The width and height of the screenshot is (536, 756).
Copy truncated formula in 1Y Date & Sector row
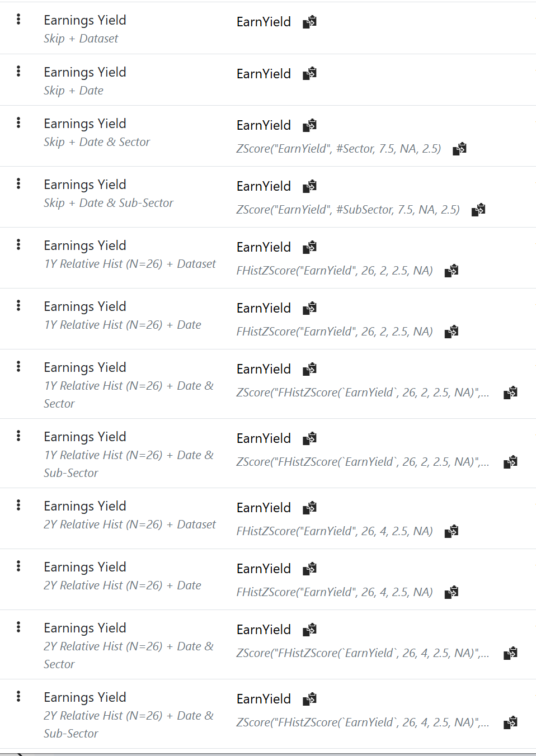tap(510, 393)
